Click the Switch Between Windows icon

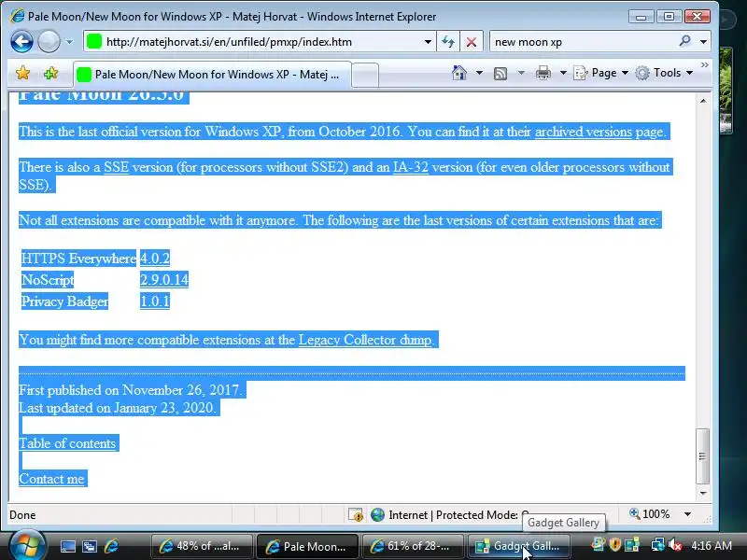click(x=89, y=546)
